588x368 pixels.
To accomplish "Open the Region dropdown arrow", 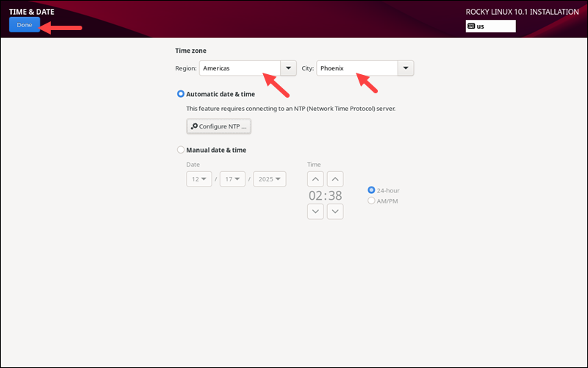I will pos(288,68).
